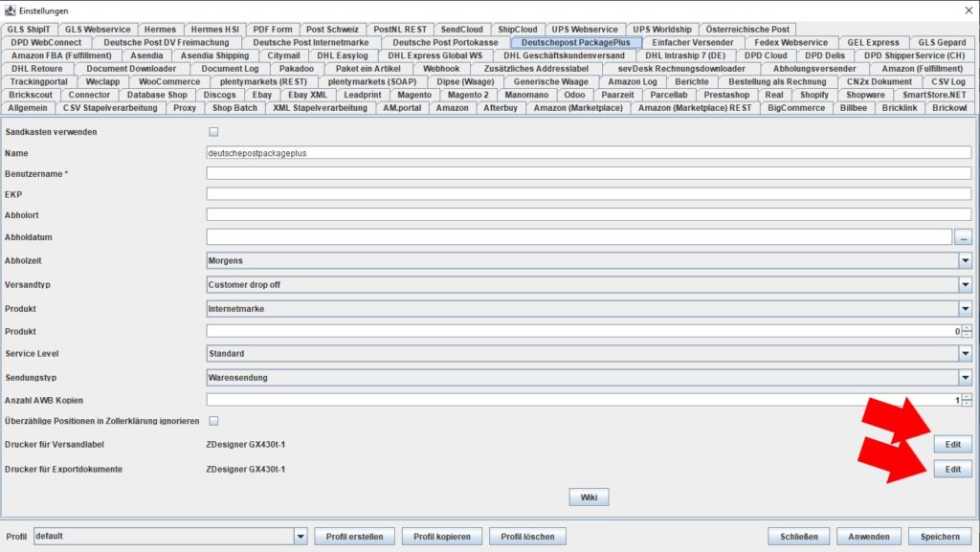
Task: Click the Abholort text field
Action: [x=589, y=215]
